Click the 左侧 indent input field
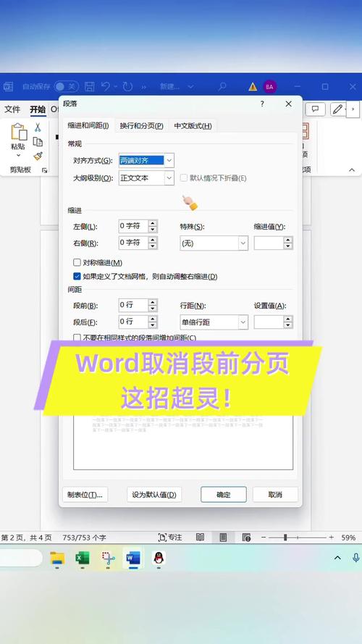Viewport: 362px width, 644px height. 133,226
